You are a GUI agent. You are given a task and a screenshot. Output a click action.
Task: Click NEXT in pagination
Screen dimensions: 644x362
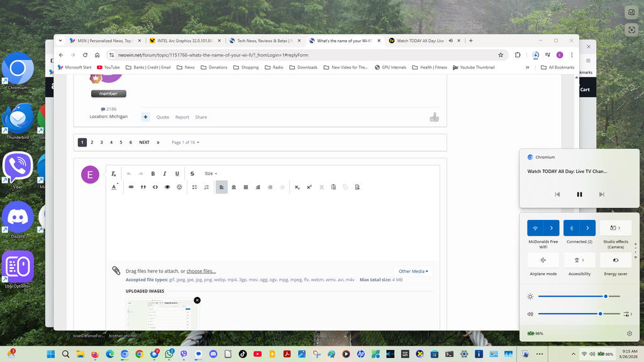tap(144, 143)
